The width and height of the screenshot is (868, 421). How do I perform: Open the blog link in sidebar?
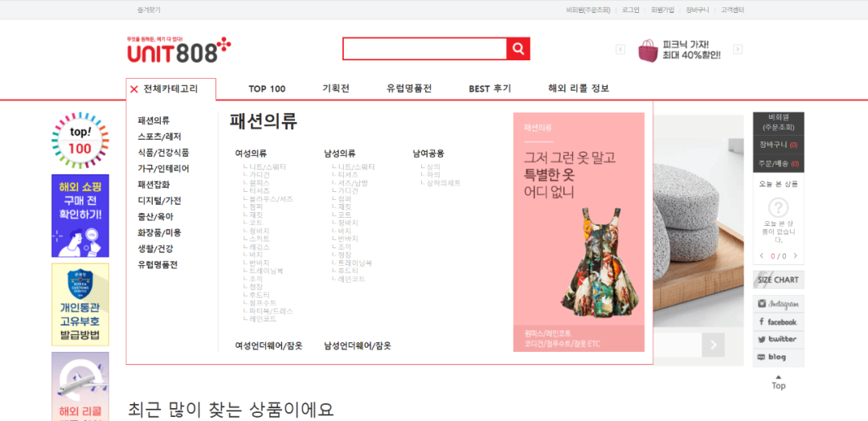coord(778,357)
